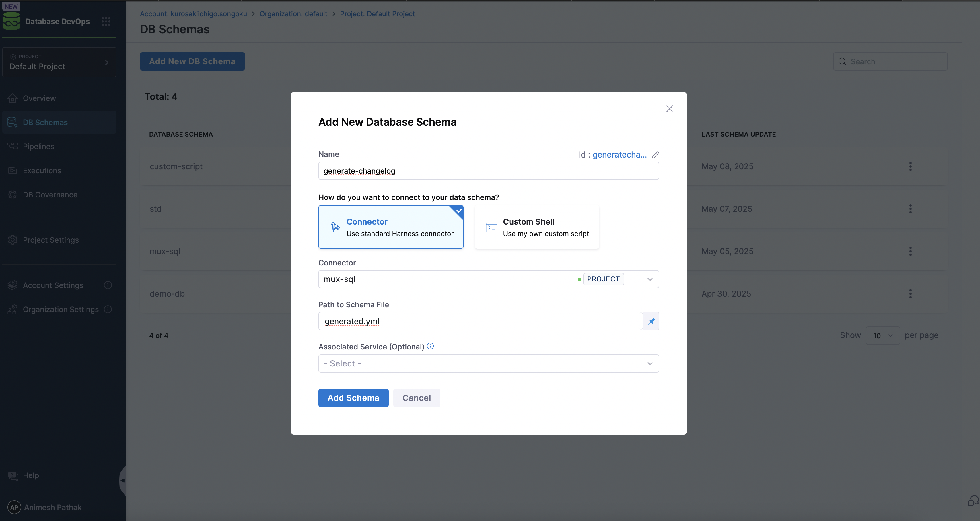The height and width of the screenshot is (521, 980).
Task: Follow the Organization: default breadcrumb link
Action: pos(293,14)
